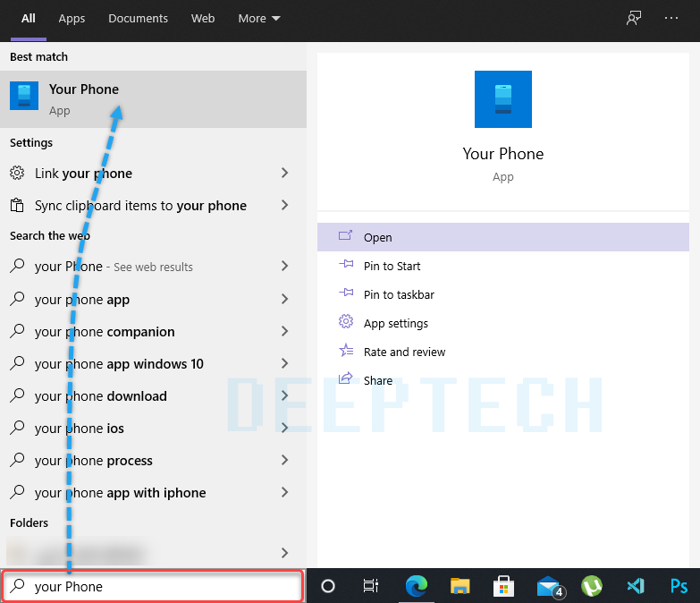Select 'your phone app' web suggestion
The height and width of the screenshot is (603, 700).
pyautogui.click(x=153, y=300)
